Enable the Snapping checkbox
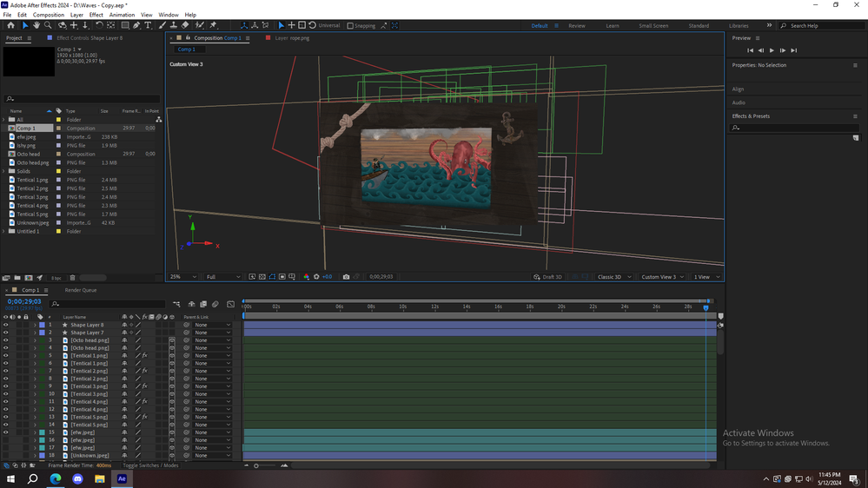The height and width of the screenshot is (488, 868). click(350, 25)
